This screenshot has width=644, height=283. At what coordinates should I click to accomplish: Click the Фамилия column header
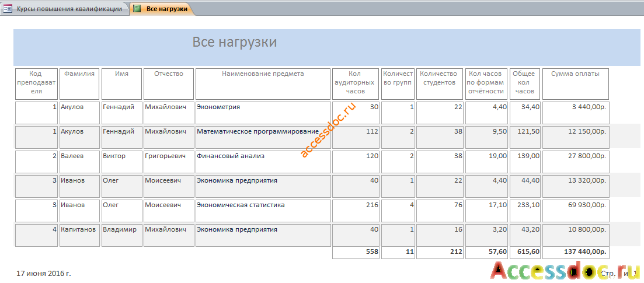(79, 84)
